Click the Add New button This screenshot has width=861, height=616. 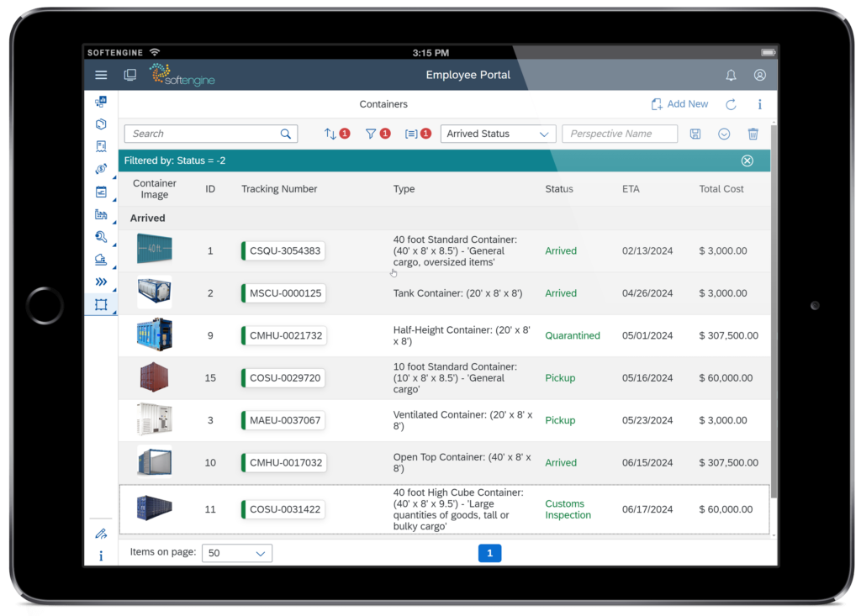point(679,104)
